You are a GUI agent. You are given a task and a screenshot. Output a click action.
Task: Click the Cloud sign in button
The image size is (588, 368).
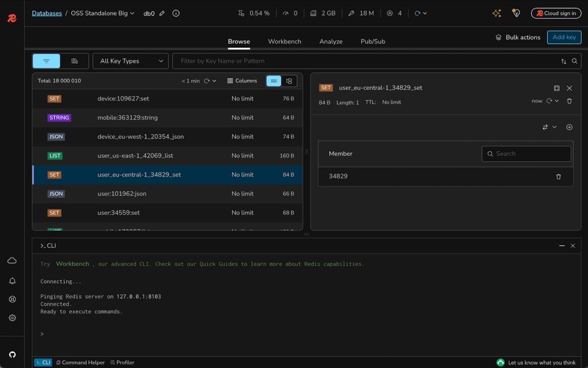pyautogui.click(x=556, y=13)
